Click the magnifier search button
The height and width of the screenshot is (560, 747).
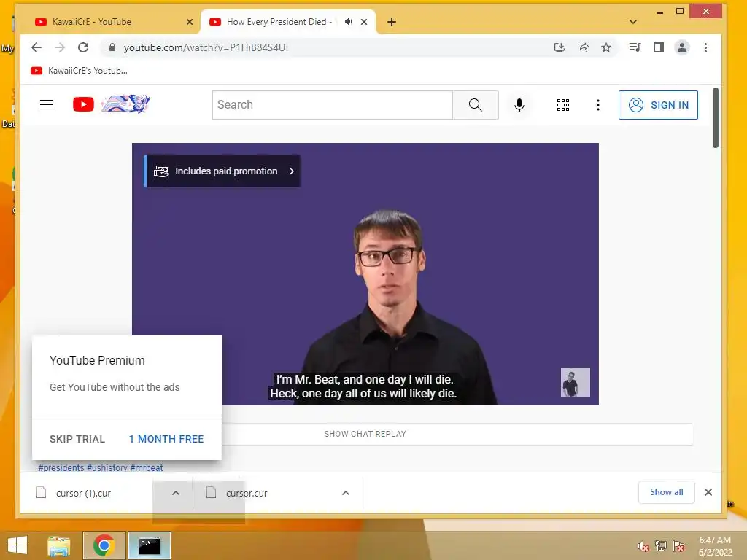[476, 105]
